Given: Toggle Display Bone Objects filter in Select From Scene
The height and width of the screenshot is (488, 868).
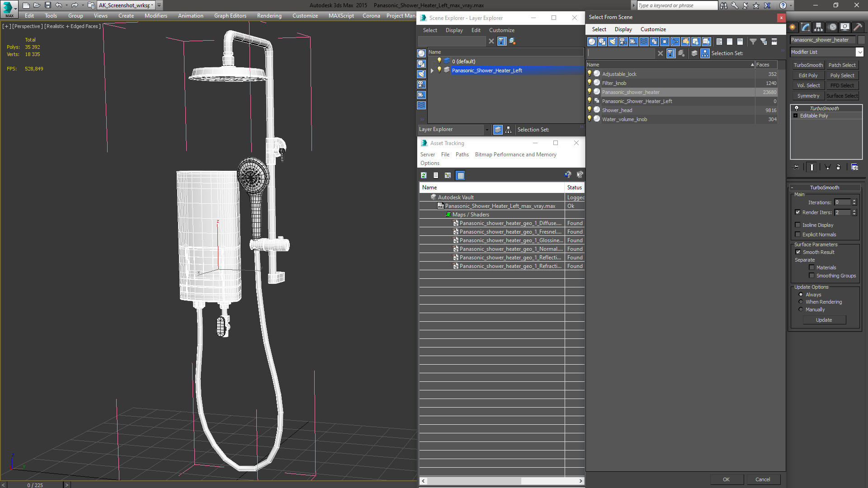Looking at the screenshot, I should pyautogui.click(x=675, y=42).
